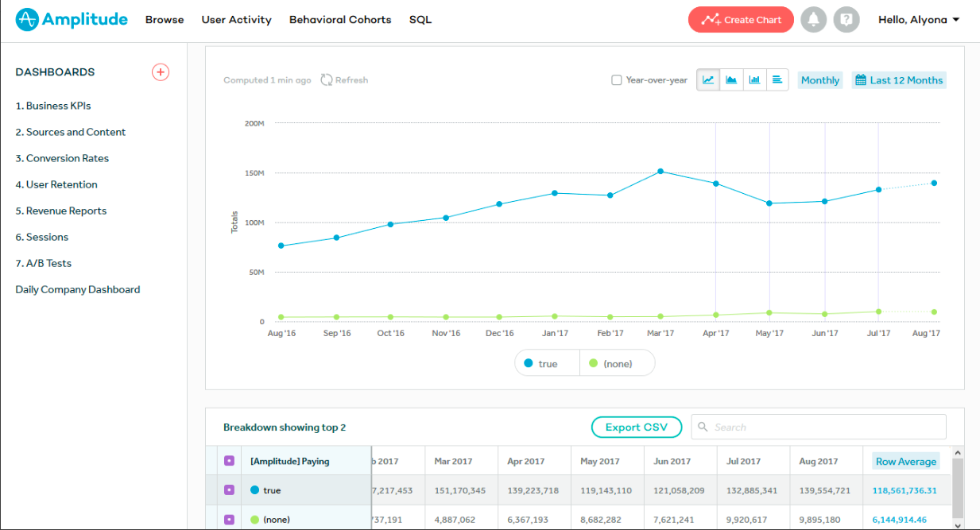Click the Create Chart button

pyautogui.click(x=741, y=20)
